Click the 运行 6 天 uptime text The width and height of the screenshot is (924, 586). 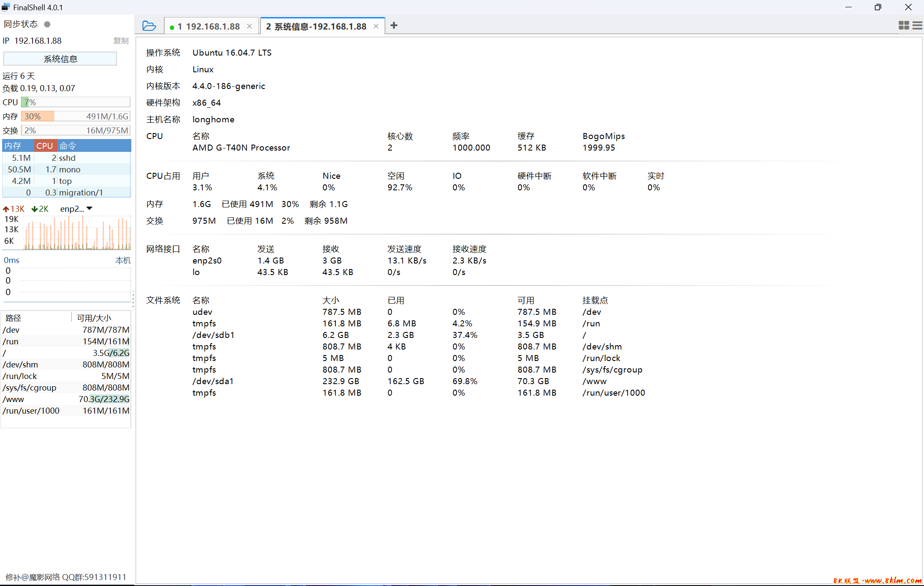tap(19, 76)
